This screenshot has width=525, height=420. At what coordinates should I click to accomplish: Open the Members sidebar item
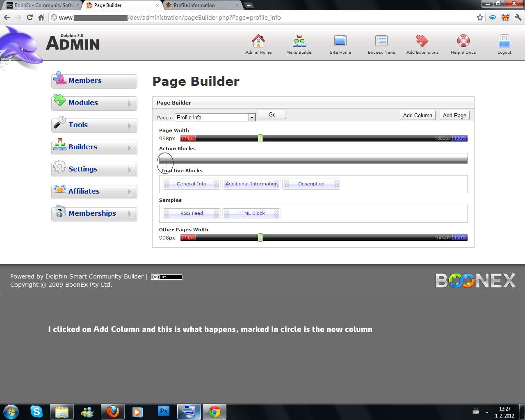(x=94, y=81)
